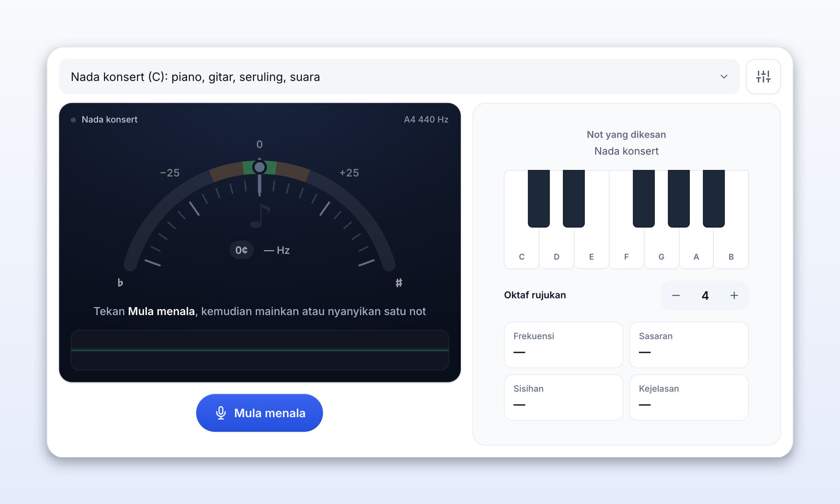Viewport: 840px width, 504px height.
Task: Decrease the Oktaf rujukan with minus
Action: (x=676, y=296)
